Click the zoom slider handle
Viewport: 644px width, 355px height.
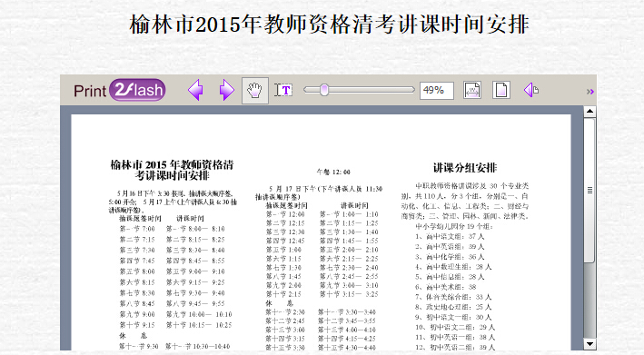click(x=324, y=90)
